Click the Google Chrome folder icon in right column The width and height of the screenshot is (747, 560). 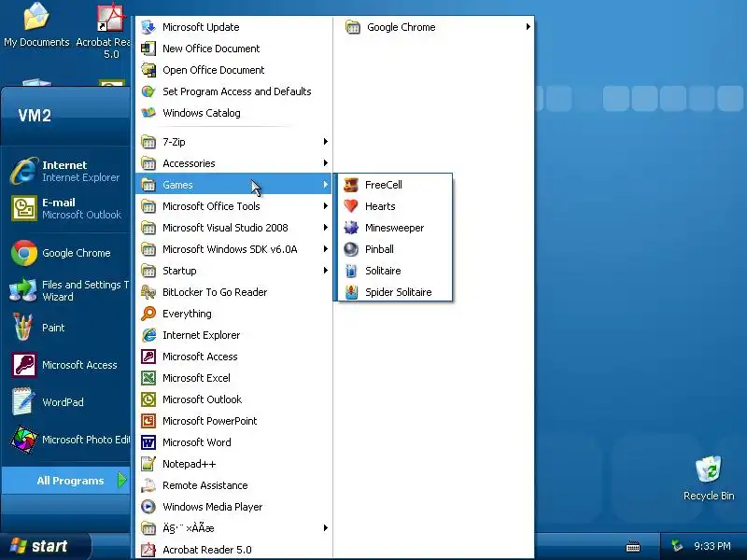point(353,27)
